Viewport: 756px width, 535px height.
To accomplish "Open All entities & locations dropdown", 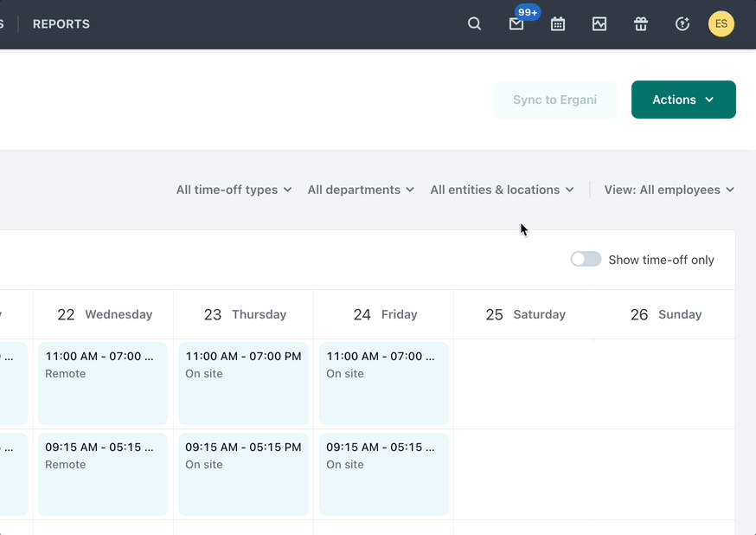I will click(x=502, y=190).
